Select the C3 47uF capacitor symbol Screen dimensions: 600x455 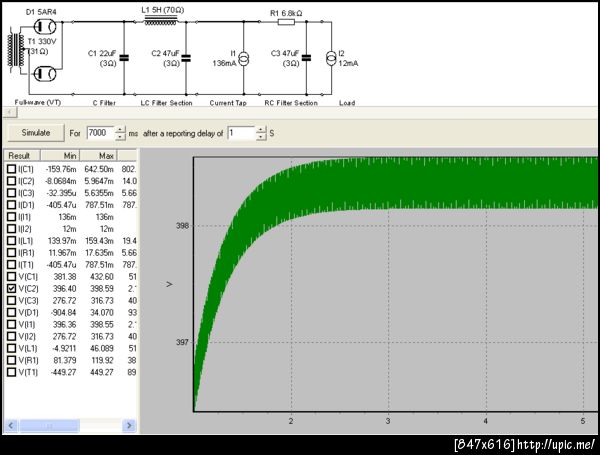pos(306,58)
